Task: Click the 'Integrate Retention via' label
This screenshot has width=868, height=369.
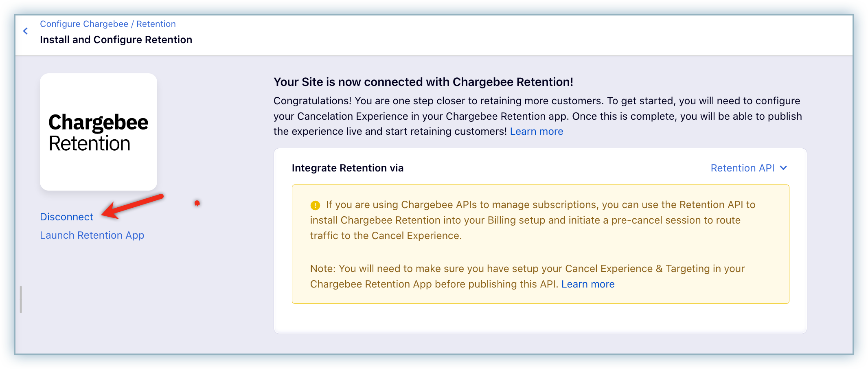Action: click(x=348, y=168)
